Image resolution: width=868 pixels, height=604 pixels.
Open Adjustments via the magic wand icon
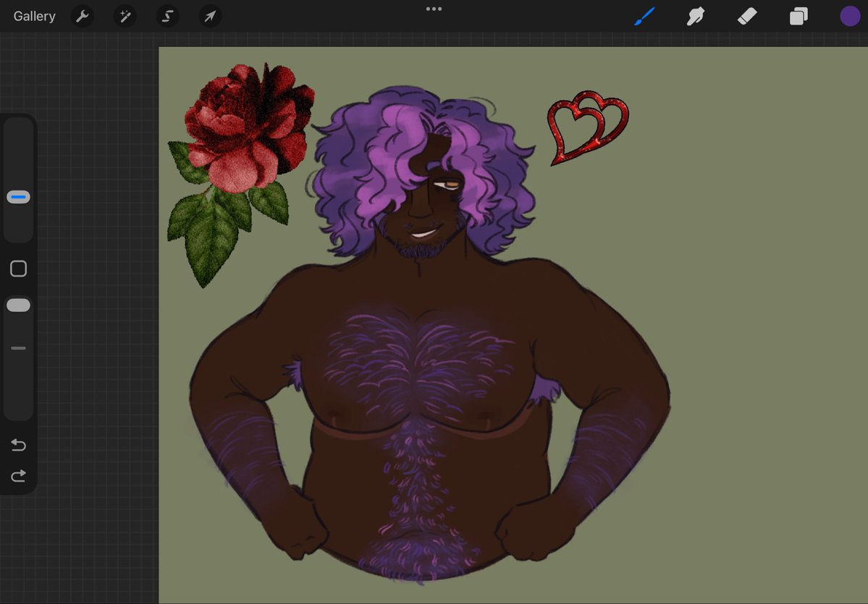coord(125,16)
